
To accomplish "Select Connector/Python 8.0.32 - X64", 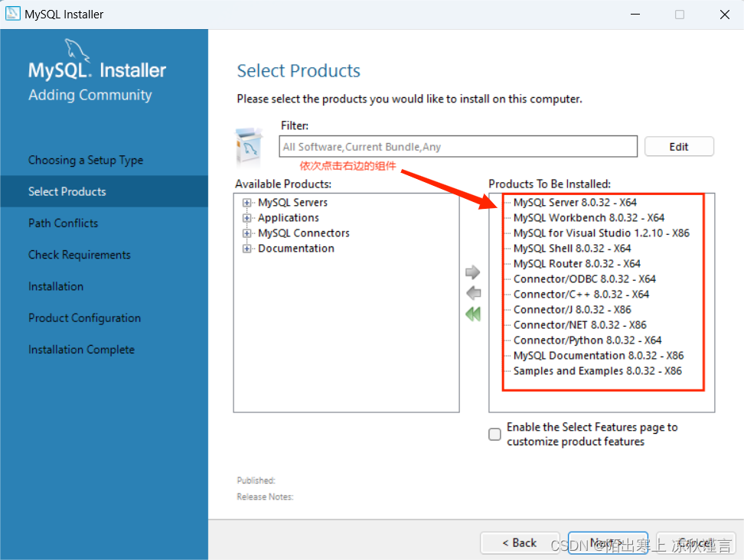I will pyautogui.click(x=587, y=340).
